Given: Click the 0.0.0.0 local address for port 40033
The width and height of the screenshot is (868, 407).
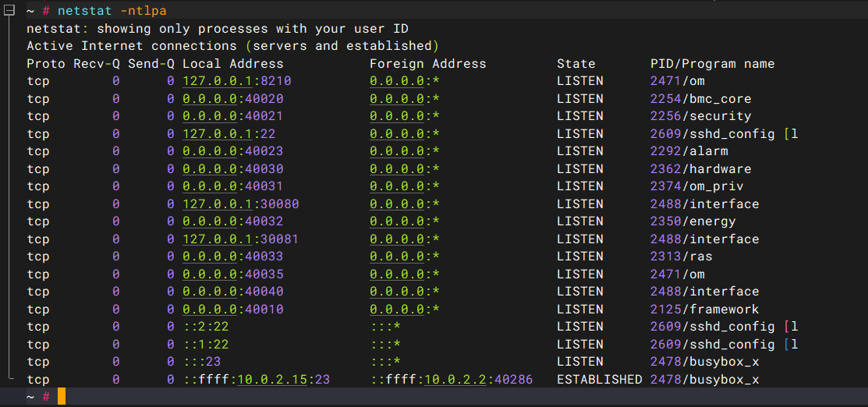Looking at the screenshot, I should (x=210, y=257).
